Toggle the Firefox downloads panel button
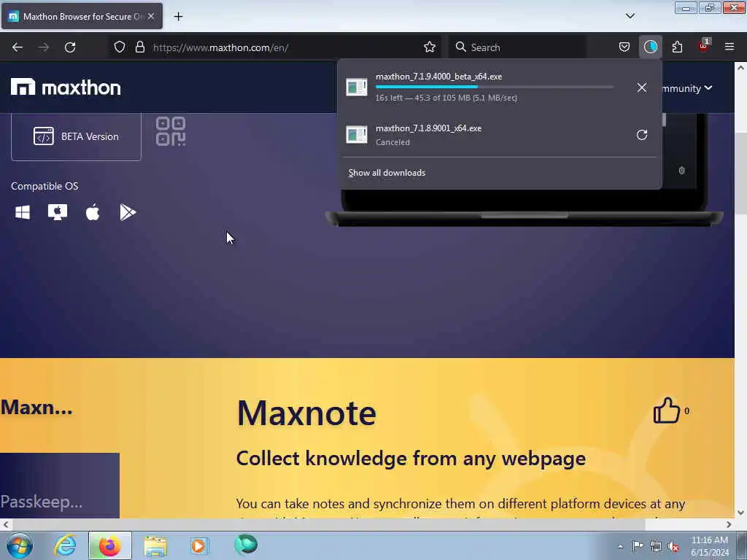Viewport: 747px width, 560px height. pos(650,47)
